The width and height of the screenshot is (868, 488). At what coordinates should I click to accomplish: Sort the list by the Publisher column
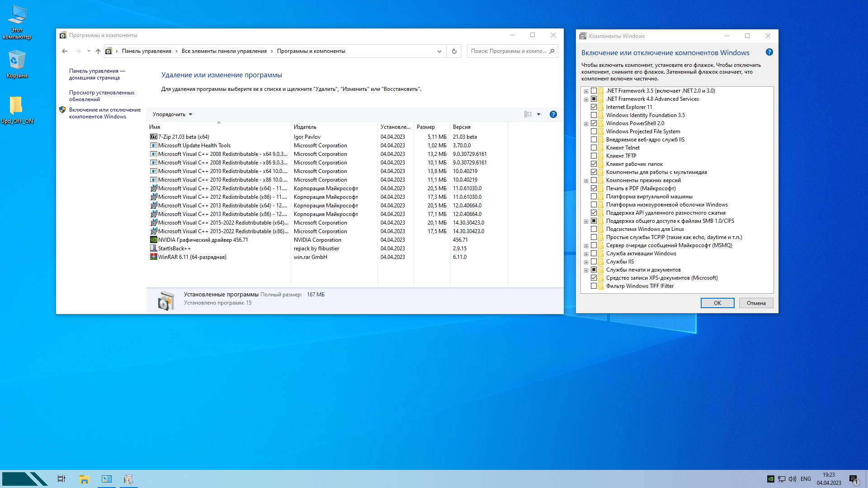[305, 127]
